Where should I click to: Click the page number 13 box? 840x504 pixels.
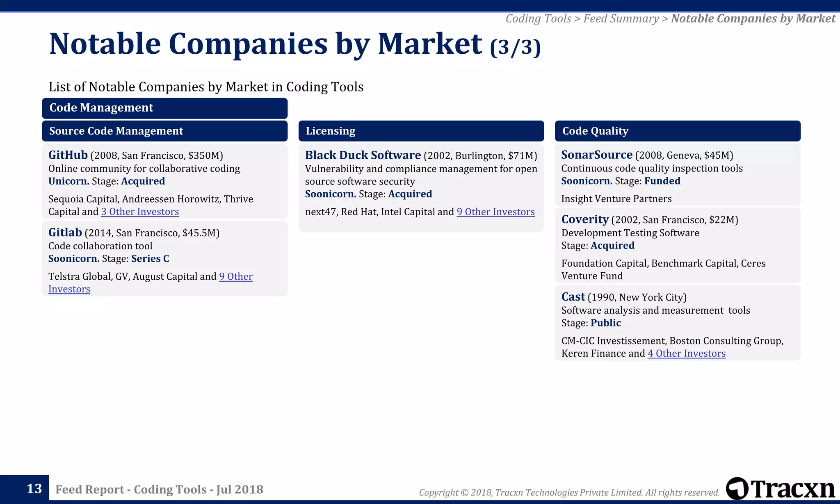[25, 488]
